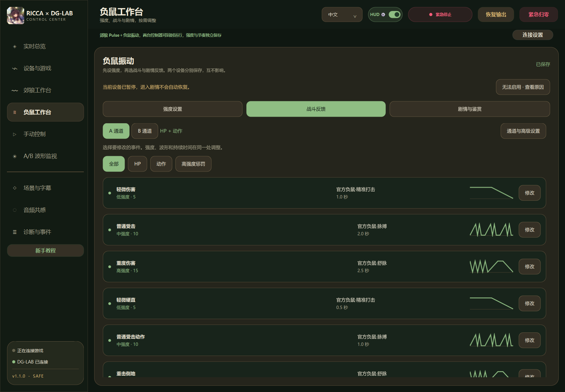Image resolution: width=565 pixels, height=392 pixels.
Task: Select the 战斗反馈 tab
Action: click(x=316, y=109)
